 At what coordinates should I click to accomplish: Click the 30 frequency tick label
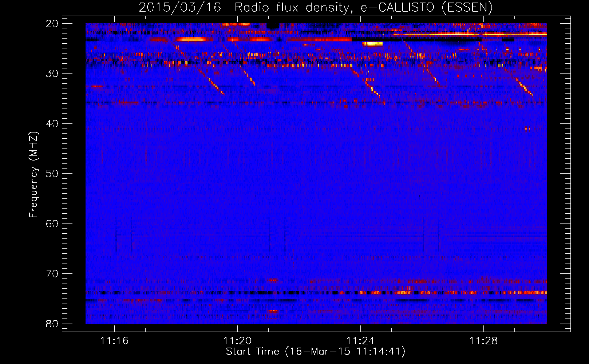pos(52,74)
